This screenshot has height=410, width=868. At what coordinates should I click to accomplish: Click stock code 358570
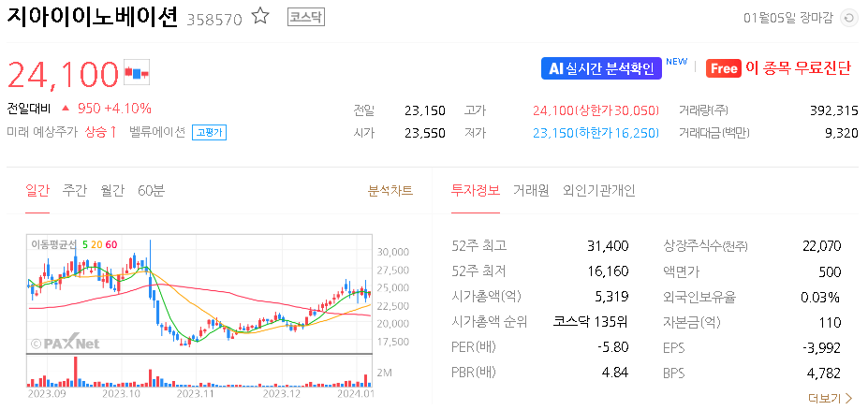click(x=214, y=20)
